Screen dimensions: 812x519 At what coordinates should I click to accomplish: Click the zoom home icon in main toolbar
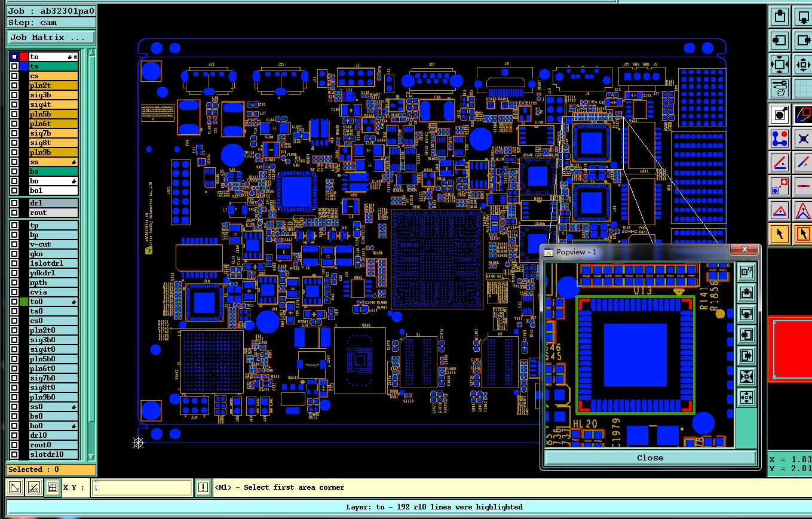pyautogui.click(x=780, y=64)
